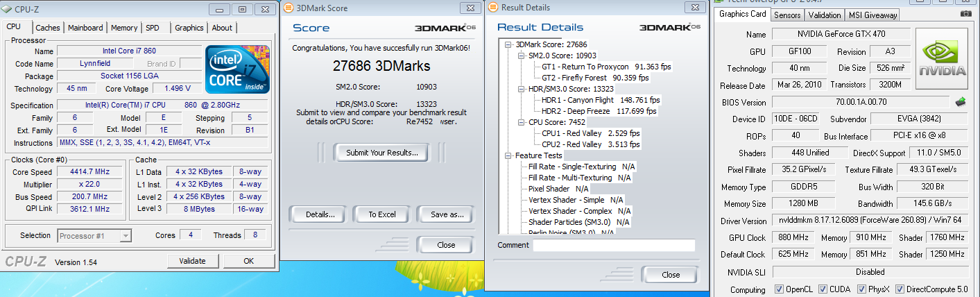Screen dimensions: 980x297
Task: Open Details in the 3DMark Score window
Action: click(x=316, y=214)
